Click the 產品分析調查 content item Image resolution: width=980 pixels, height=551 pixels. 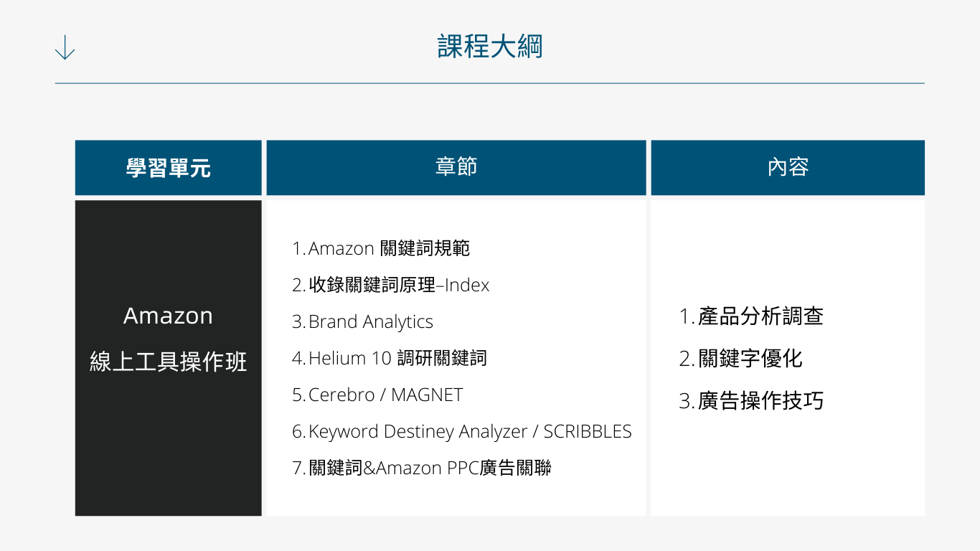(x=751, y=316)
